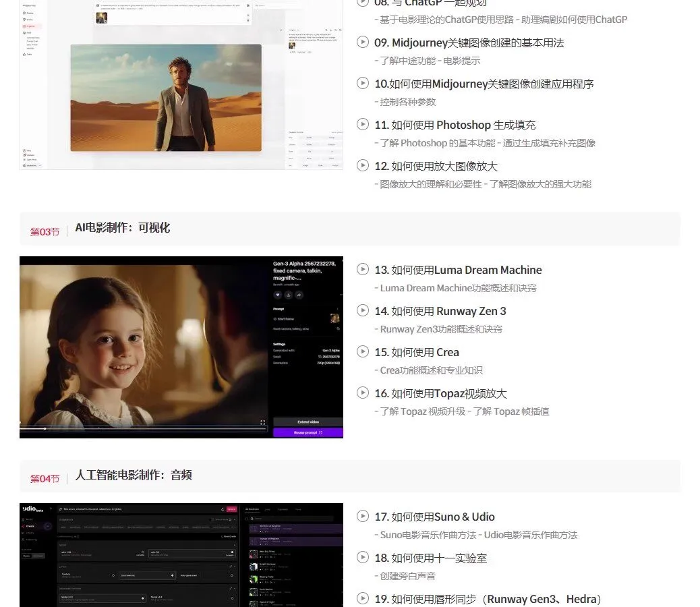This screenshot has width=700, height=607.
Task: Open Create in the Udio sidebar
Action: coord(30,527)
